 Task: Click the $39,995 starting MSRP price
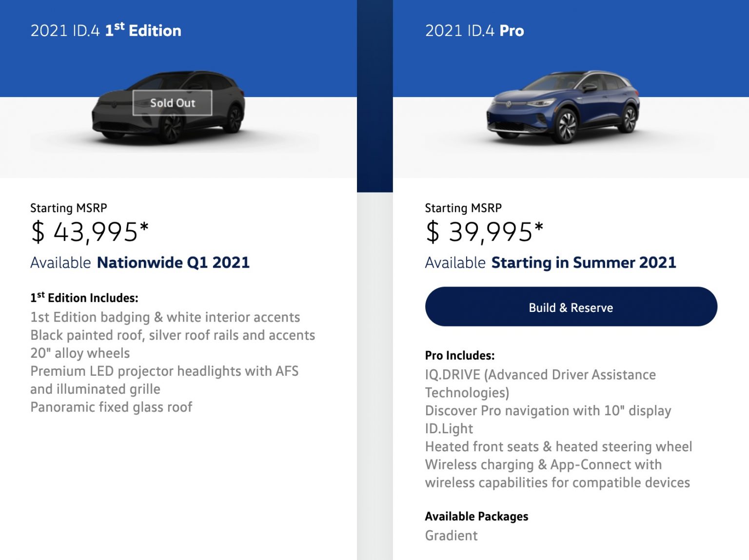coord(484,232)
